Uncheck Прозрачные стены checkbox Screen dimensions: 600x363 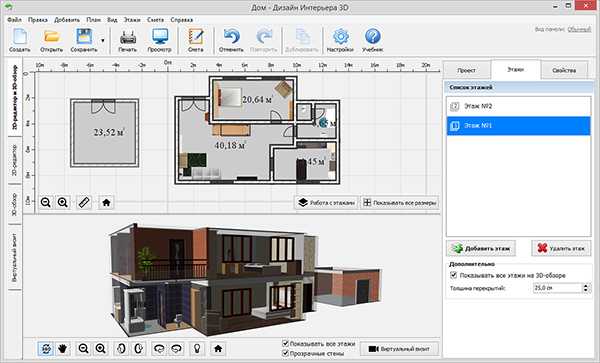285,353
